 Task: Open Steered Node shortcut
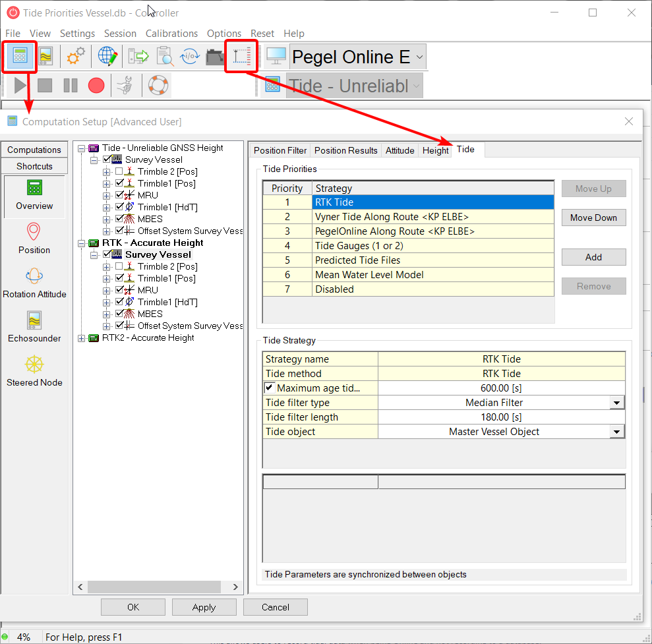[34, 370]
